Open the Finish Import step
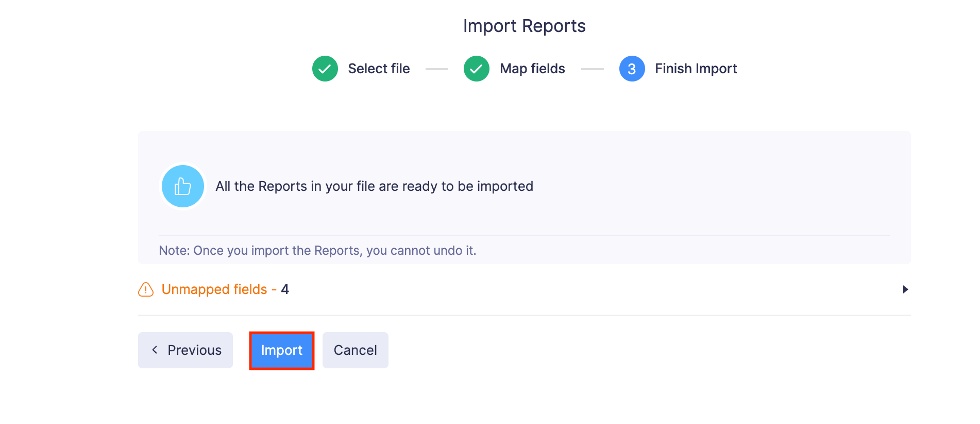The height and width of the screenshot is (424, 980). tap(696, 68)
